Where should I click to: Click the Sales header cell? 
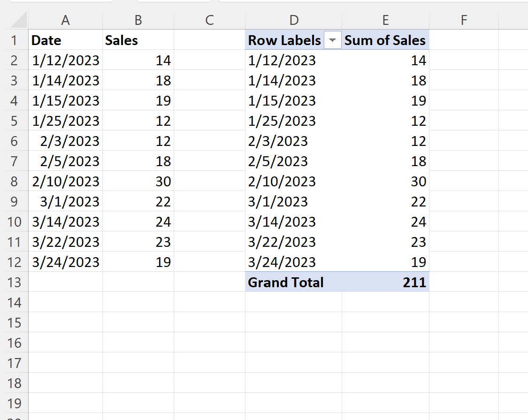click(x=138, y=40)
